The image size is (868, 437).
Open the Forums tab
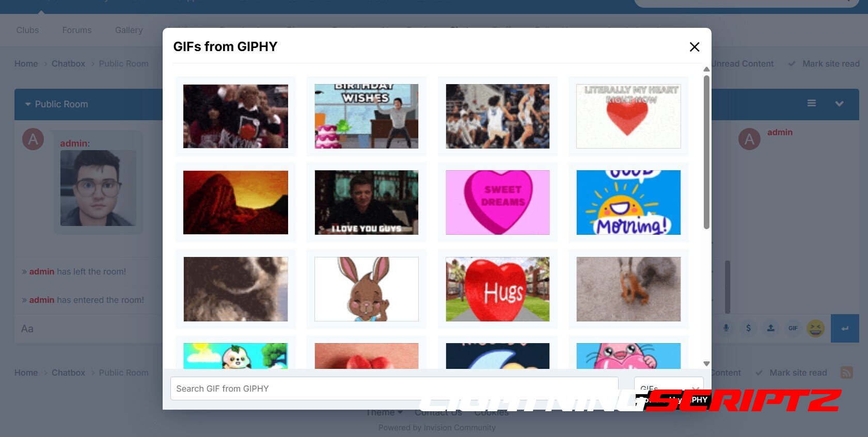tap(77, 30)
